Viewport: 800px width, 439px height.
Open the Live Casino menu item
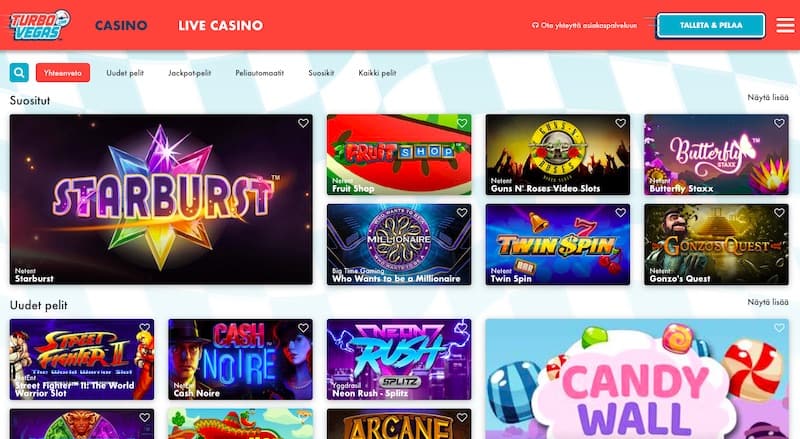click(x=220, y=25)
